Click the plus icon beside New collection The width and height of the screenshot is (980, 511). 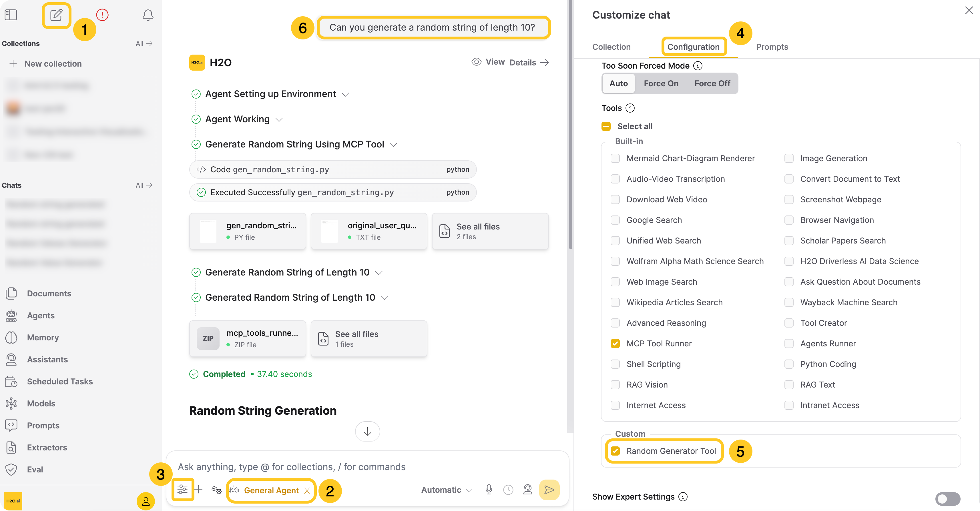click(x=13, y=63)
